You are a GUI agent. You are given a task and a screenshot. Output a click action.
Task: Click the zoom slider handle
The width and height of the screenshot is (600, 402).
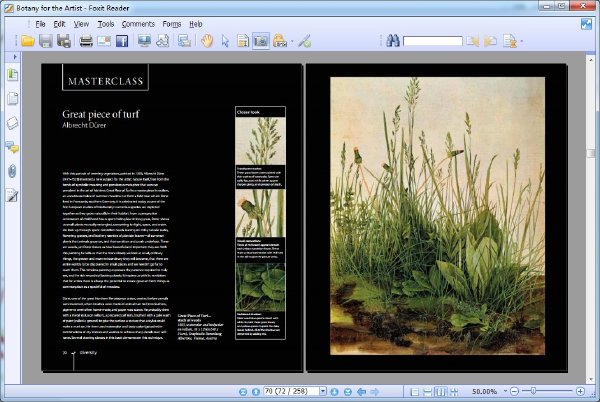[533, 391]
